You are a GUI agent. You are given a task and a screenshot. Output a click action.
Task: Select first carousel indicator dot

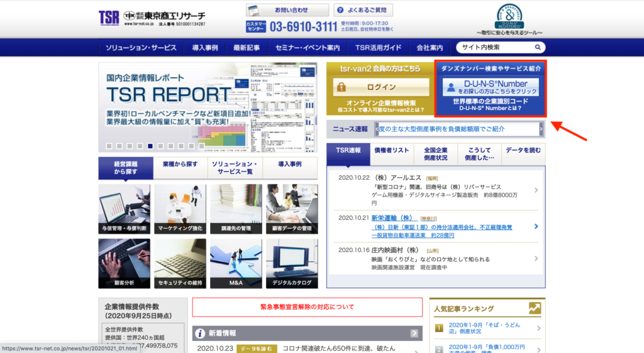coord(109,146)
